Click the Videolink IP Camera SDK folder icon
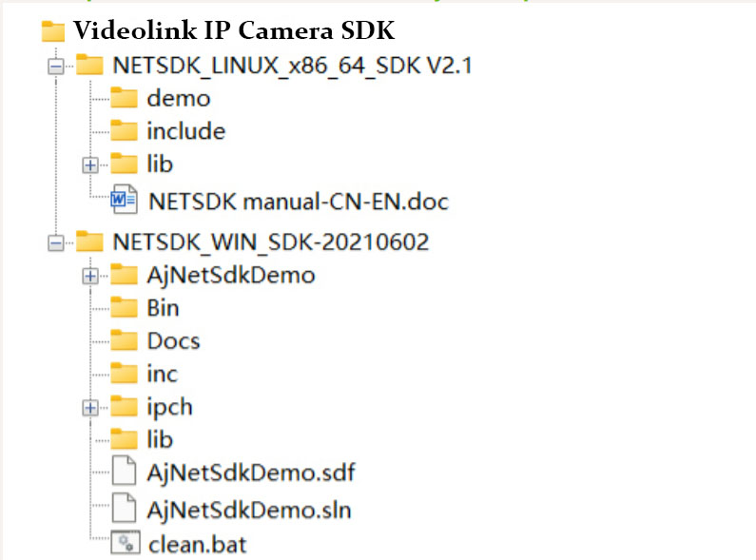This screenshot has width=756, height=560. (x=53, y=30)
